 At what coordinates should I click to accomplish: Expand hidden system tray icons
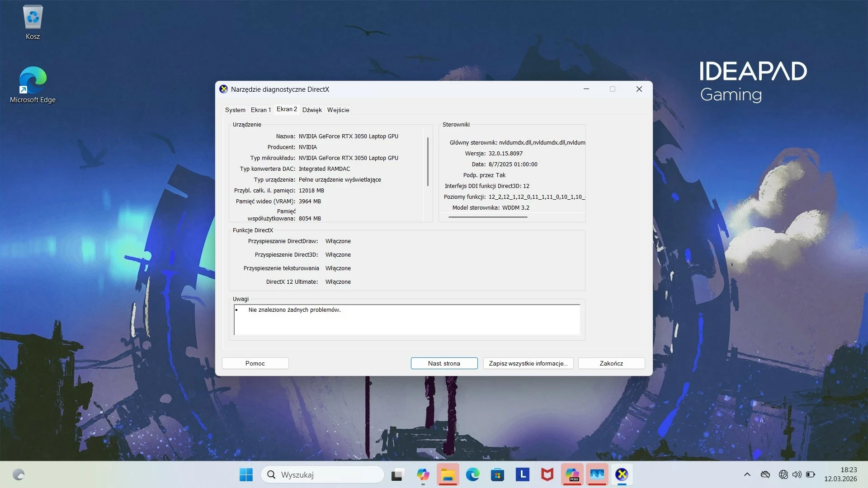(746, 474)
